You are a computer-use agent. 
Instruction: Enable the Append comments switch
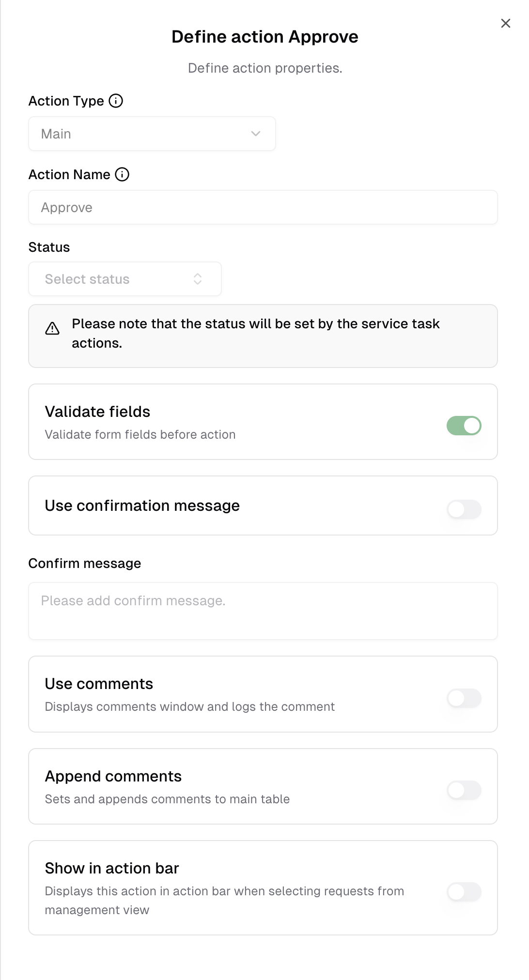pos(464,790)
